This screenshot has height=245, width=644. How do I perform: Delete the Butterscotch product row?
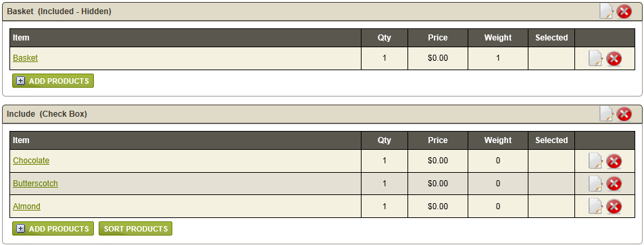(614, 184)
